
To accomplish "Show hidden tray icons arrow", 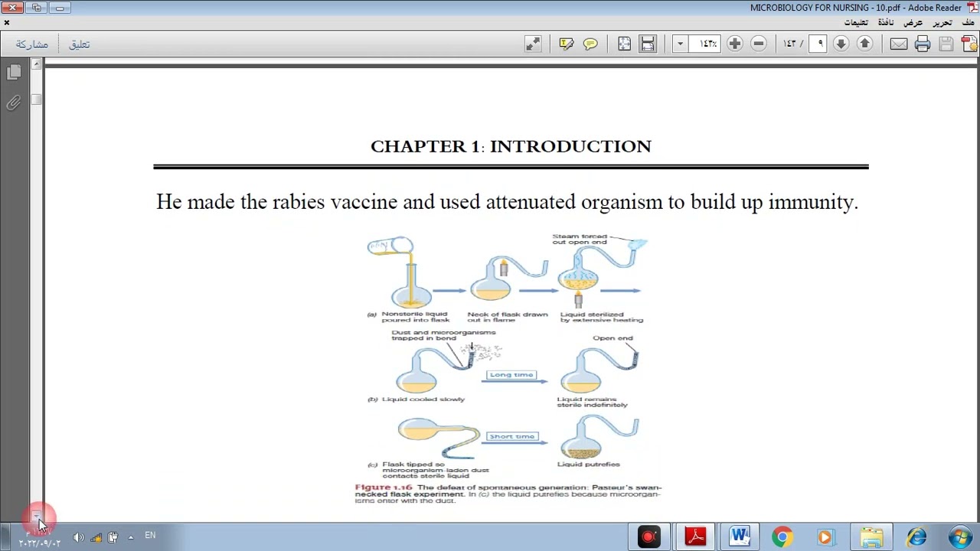I will click(130, 537).
